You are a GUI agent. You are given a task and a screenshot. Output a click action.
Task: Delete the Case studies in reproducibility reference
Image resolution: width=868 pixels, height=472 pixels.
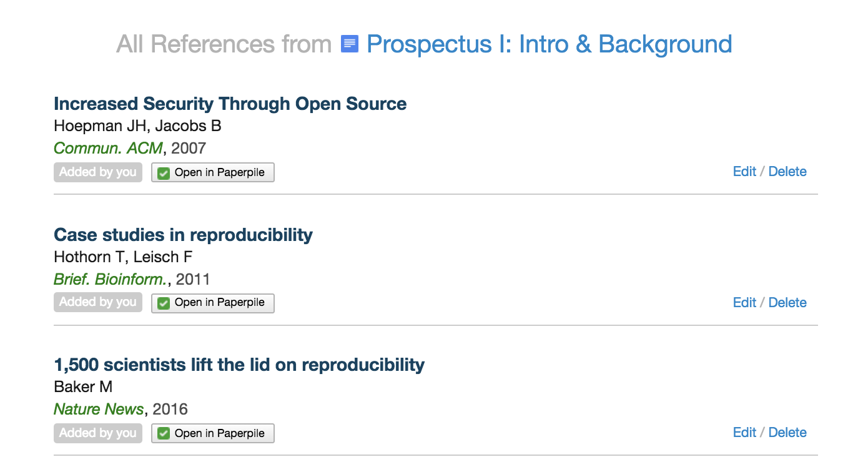pos(787,303)
